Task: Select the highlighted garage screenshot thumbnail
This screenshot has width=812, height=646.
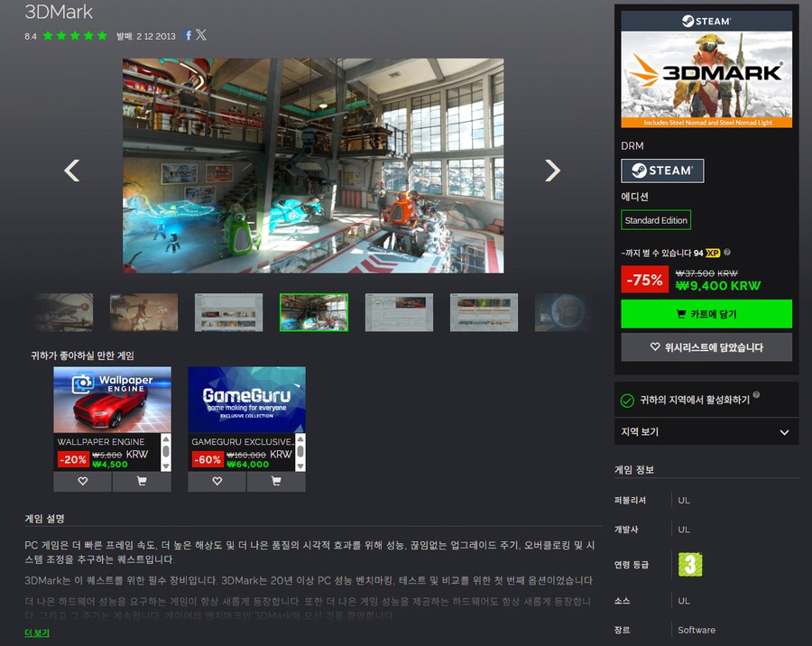Action: pos(313,311)
